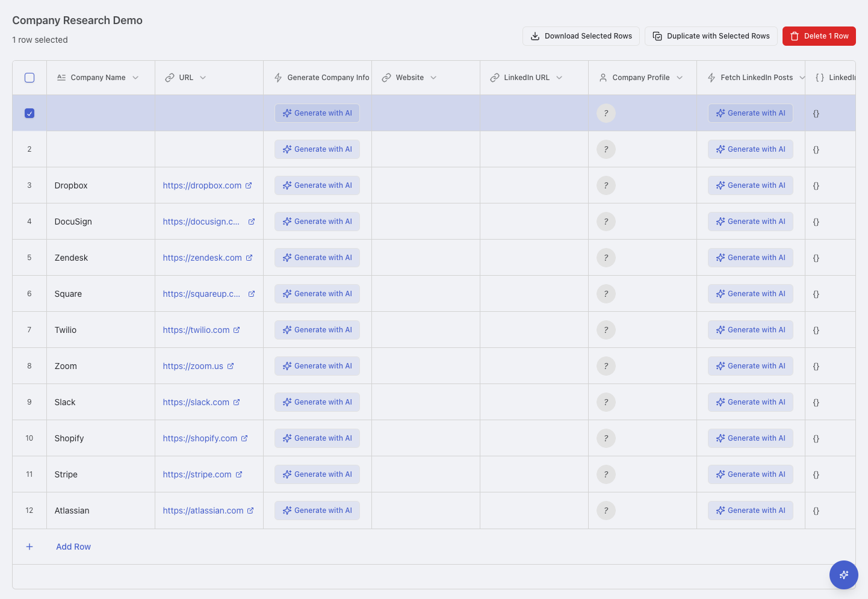
Task: Click row number 2 cell
Action: [29, 149]
